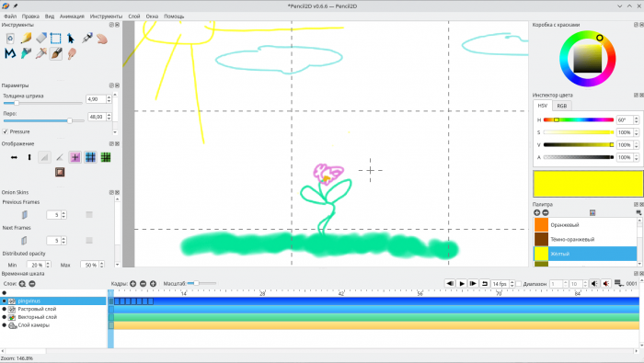Toggle the safe area overlay
This screenshot has height=363, width=644.
[60, 172]
